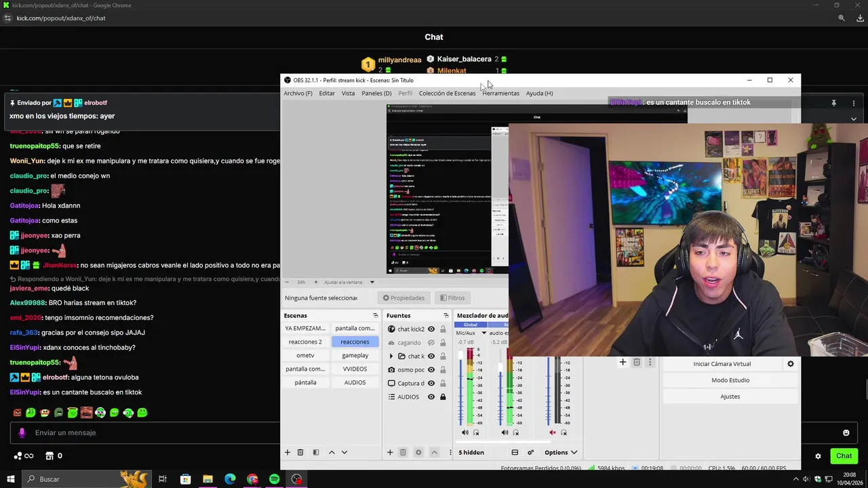Open three-dot menu in transitions dock
The image size is (868, 488).
649,362
